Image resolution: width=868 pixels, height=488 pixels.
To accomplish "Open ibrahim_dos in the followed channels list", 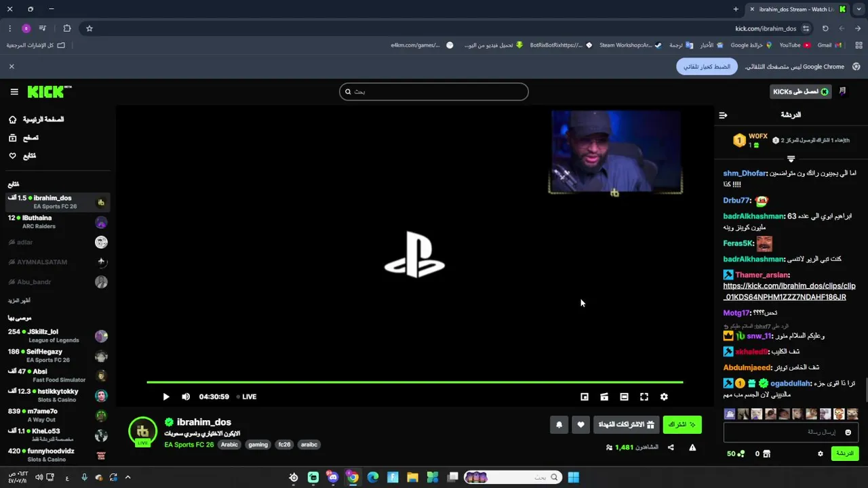I will coord(58,202).
